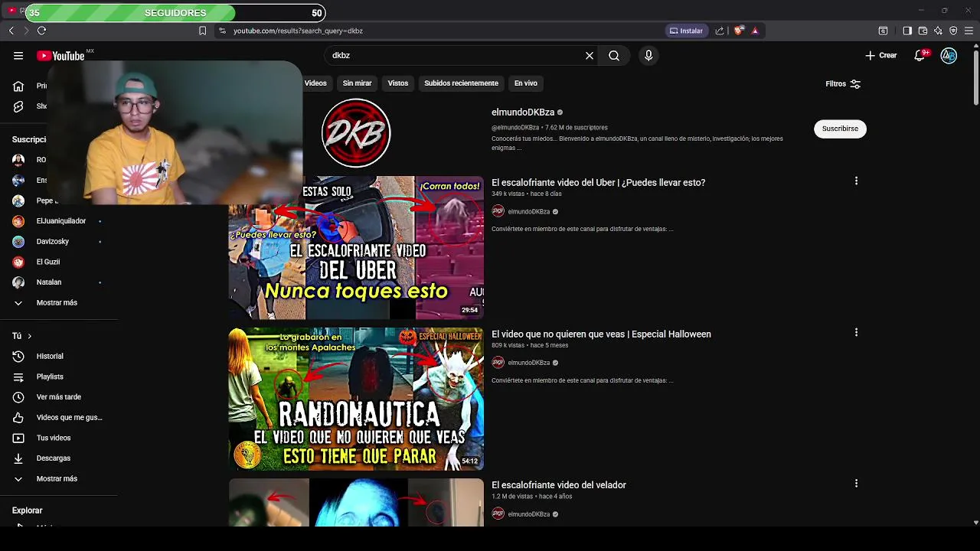Click the page vertical scrollbar

click(976, 77)
